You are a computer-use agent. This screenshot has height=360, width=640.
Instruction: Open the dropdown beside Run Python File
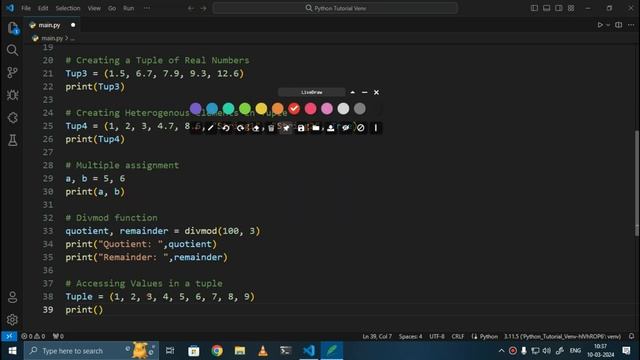(608, 25)
